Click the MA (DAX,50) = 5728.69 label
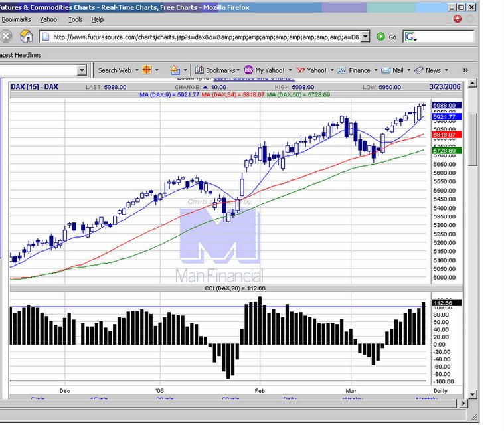 click(298, 95)
